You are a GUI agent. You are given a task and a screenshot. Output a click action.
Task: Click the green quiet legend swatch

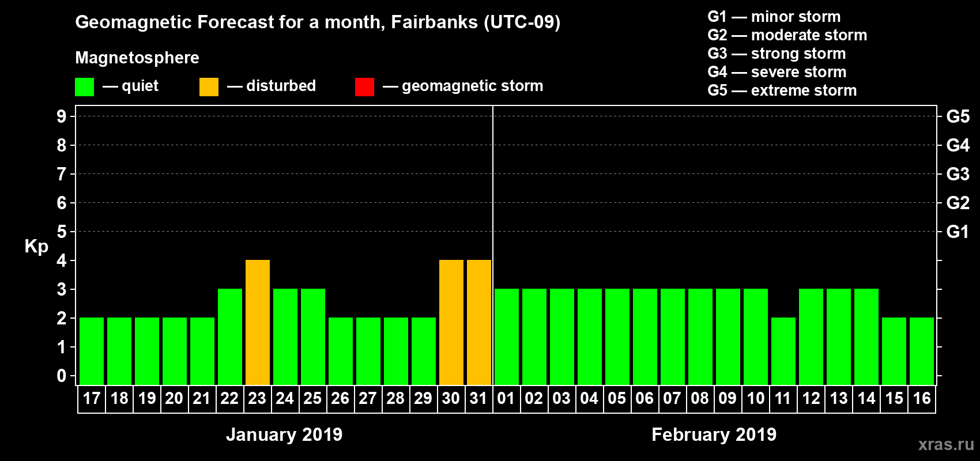tap(84, 87)
